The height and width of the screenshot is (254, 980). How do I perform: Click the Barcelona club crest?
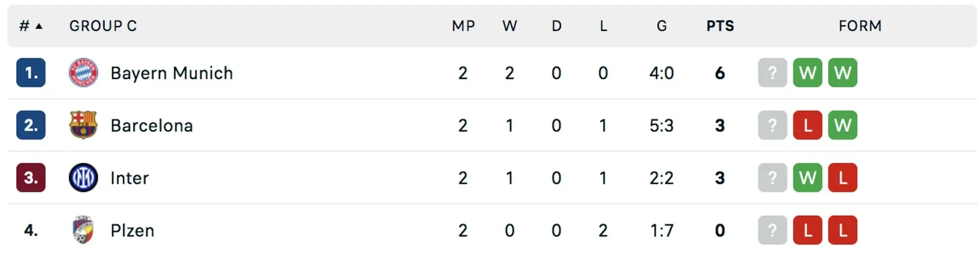(x=83, y=125)
